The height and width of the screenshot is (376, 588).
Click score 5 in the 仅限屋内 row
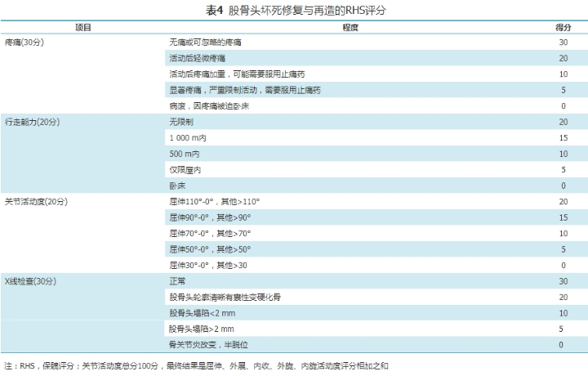tap(563, 170)
